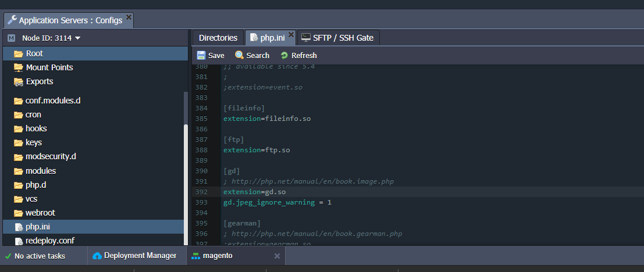Image resolution: width=644 pixels, height=272 pixels.
Task: Open the Mount Points folder
Action: (x=49, y=67)
